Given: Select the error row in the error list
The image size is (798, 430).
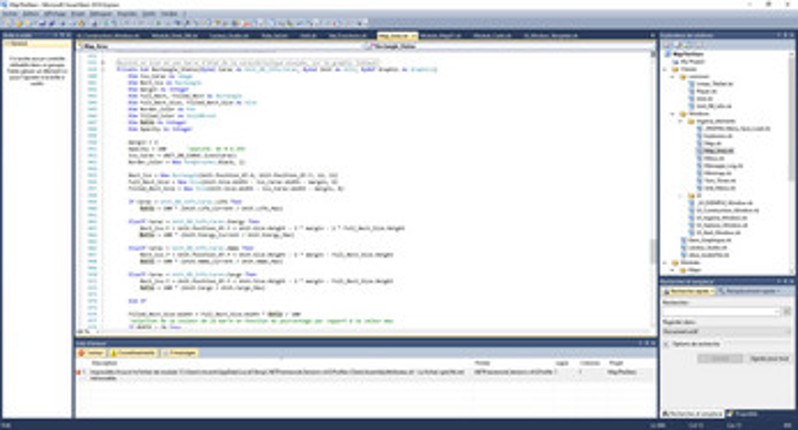Looking at the screenshot, I should tap(364, 375).
